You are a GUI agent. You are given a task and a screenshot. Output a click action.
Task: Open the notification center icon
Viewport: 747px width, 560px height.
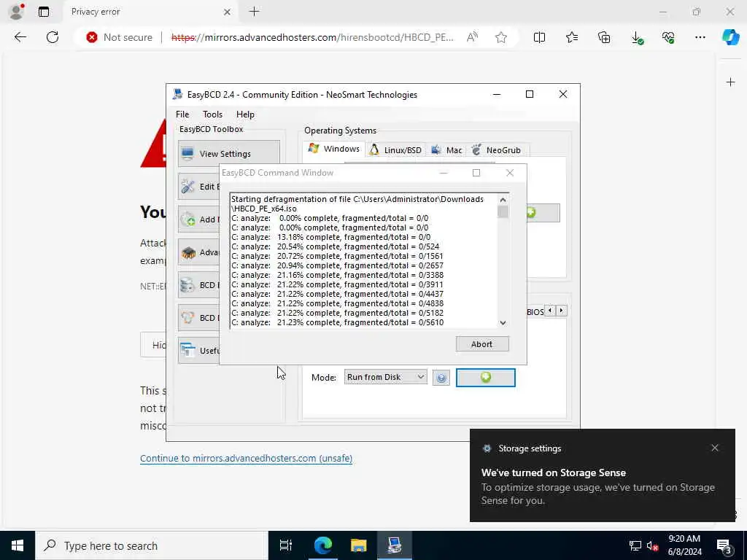[x=724, y=545]
